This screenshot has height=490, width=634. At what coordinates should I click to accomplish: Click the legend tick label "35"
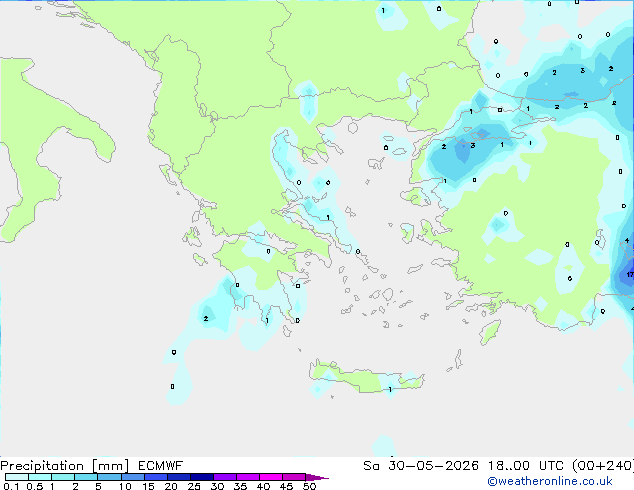[x=240, y=486]
